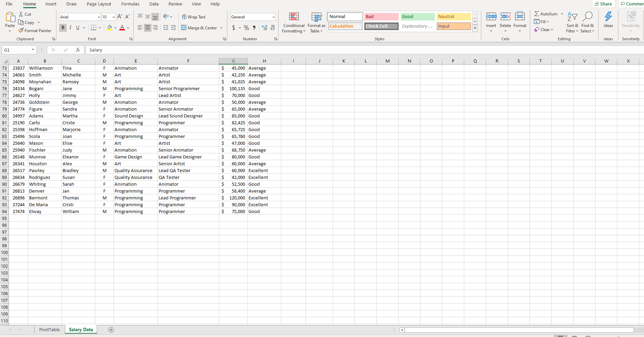This screenshot has width=644, height=337.
Task: Open Conditional Formatting
Action: (294, 23)
